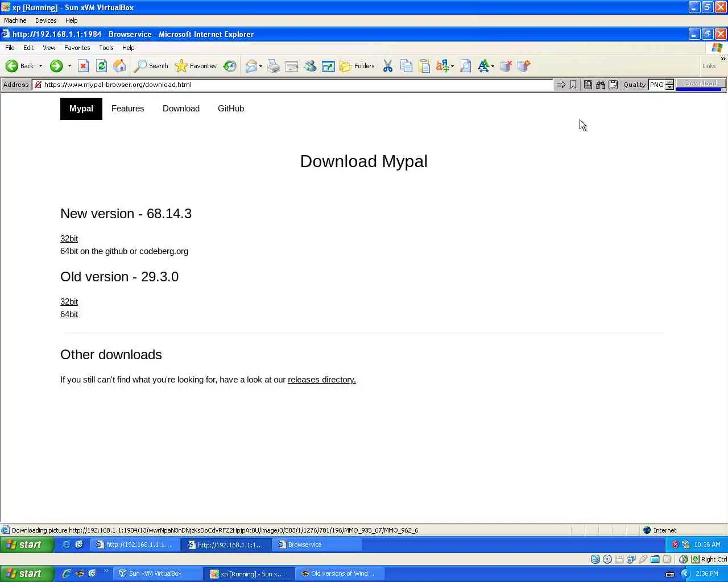Click the Internet zone globe in status bar
Screen dimensions: 728x582
click(x=647, y=530)
